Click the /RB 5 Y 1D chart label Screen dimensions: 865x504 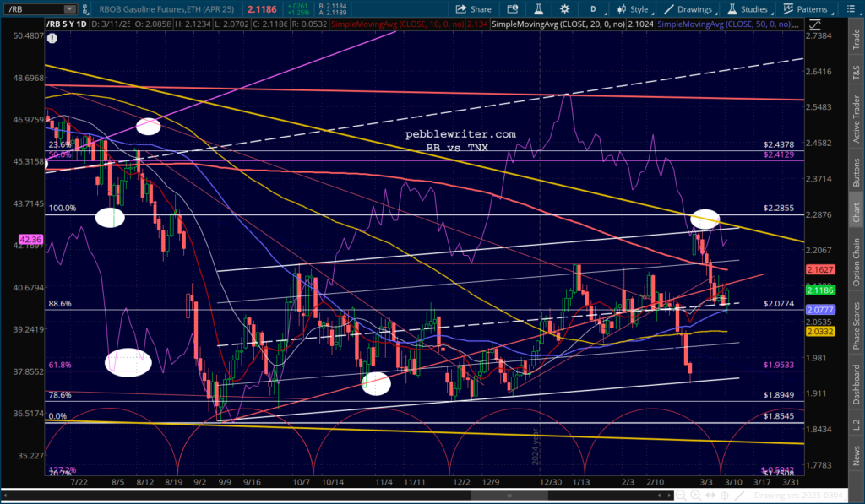click(x=66, y=24)
